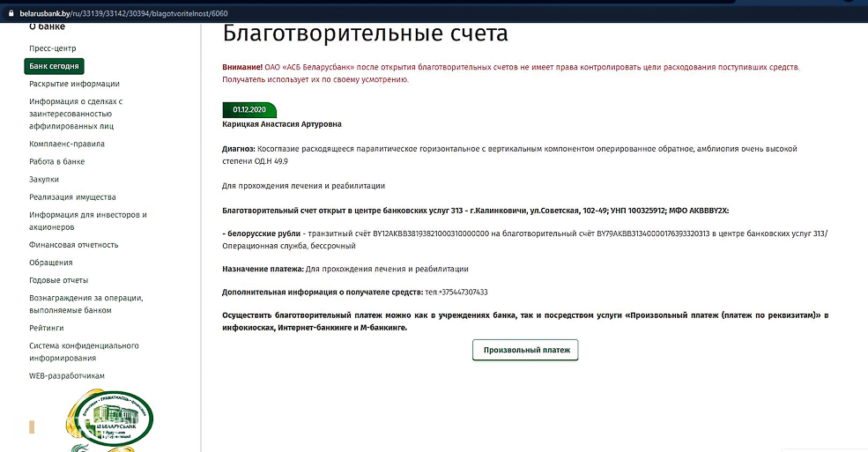Screen dimensions: 868x452
Task: Open «Работа в банке» page
Action: (x=57, y=161)
